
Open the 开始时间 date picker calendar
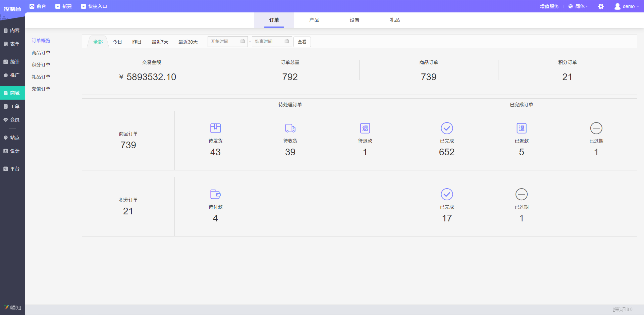point(243,42)
